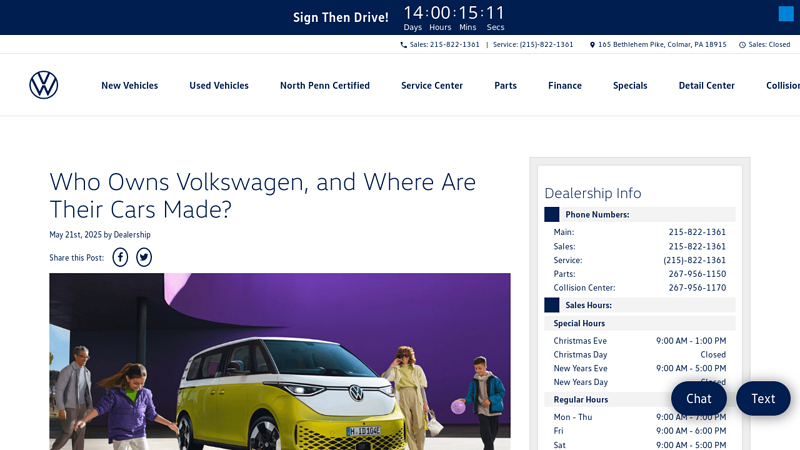This screenshot has width=800, height=450.
Task: Click 'Phone Numbers:' section header
Action: click(640, 214)
